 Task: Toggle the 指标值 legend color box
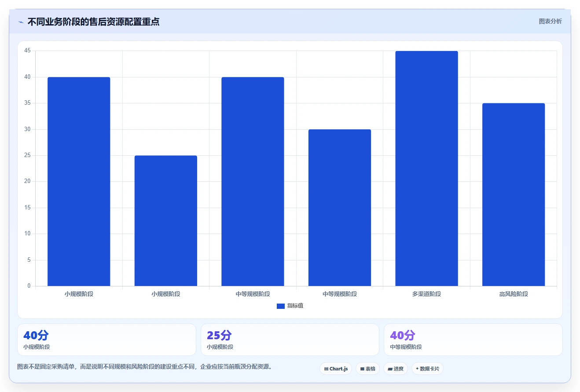(281, 306)
